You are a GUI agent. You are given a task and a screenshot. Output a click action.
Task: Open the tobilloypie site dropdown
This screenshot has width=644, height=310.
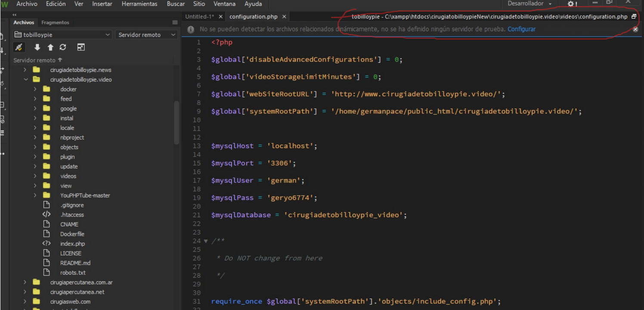point(62,34)
